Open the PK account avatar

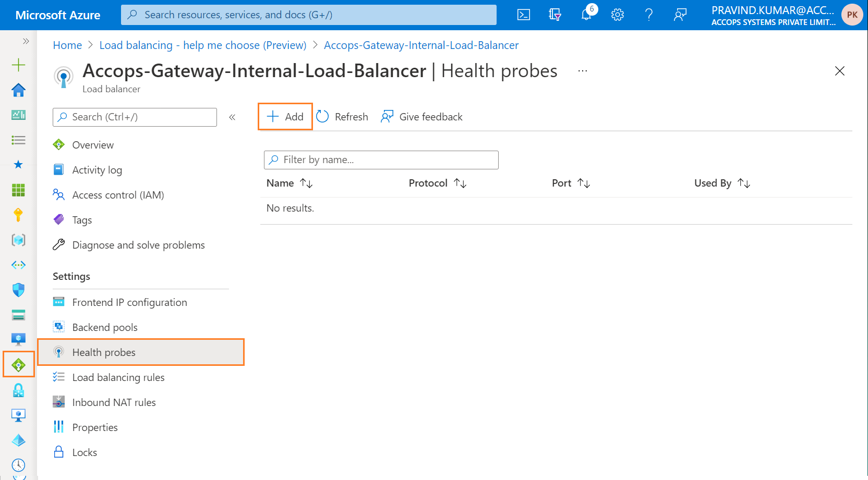pos(852,15)
